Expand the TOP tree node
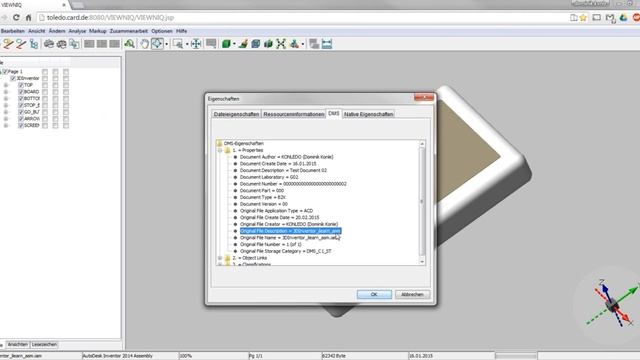This screenshot has width=640, height=360. (x=6, y=85)
